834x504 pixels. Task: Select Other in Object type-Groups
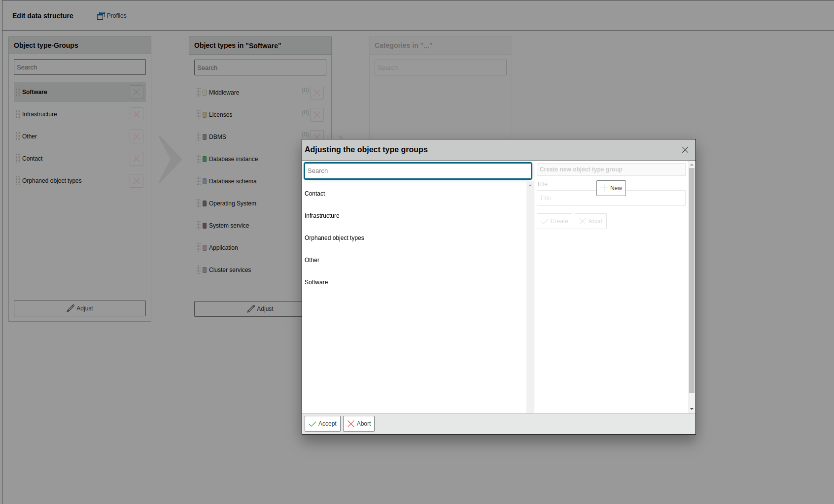tap(80, 136)
